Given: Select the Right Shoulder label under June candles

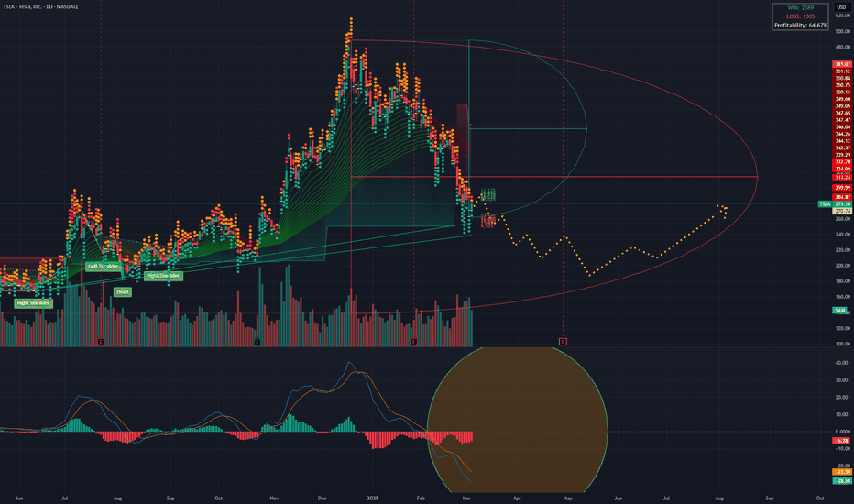Looking at the screenshot, I should click(x=33, y=303).
